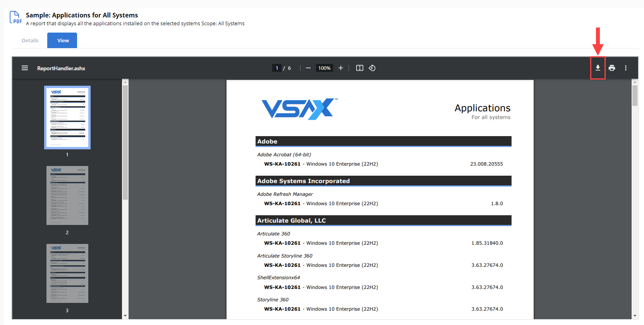644x325 pixels.
Task: Open the page 3 thumbnail
Action: 67,273
